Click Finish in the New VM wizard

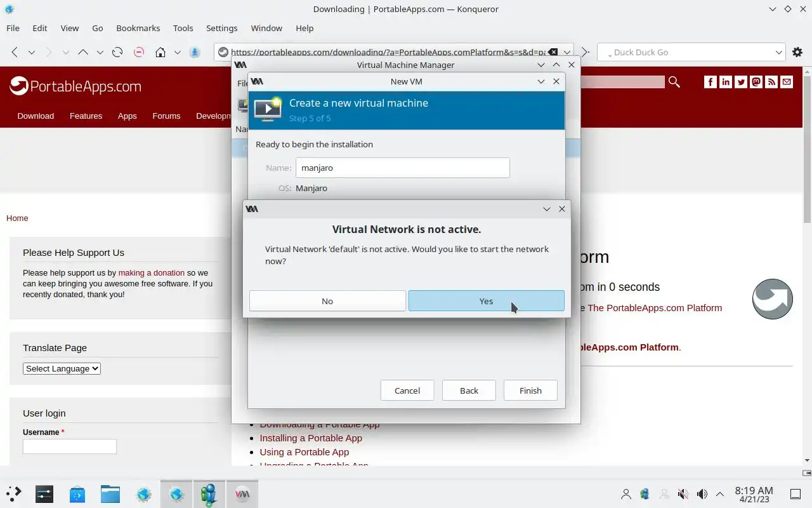click(x=530, y=391)
